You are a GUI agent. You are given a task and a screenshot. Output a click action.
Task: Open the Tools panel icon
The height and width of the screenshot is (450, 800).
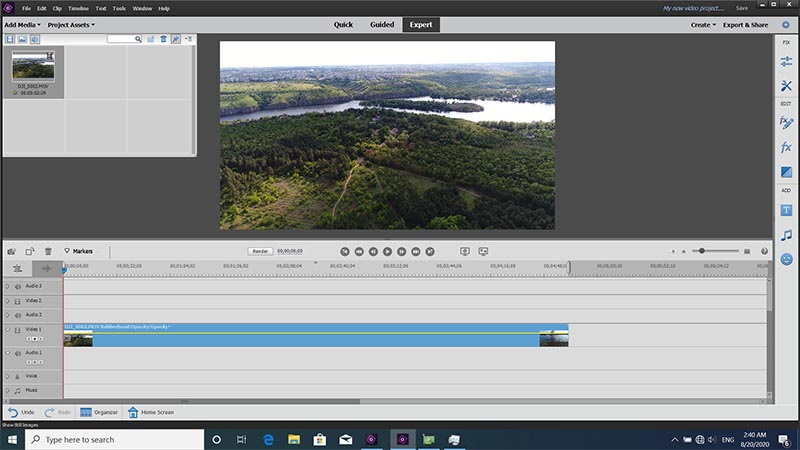(x=786, y=86)
